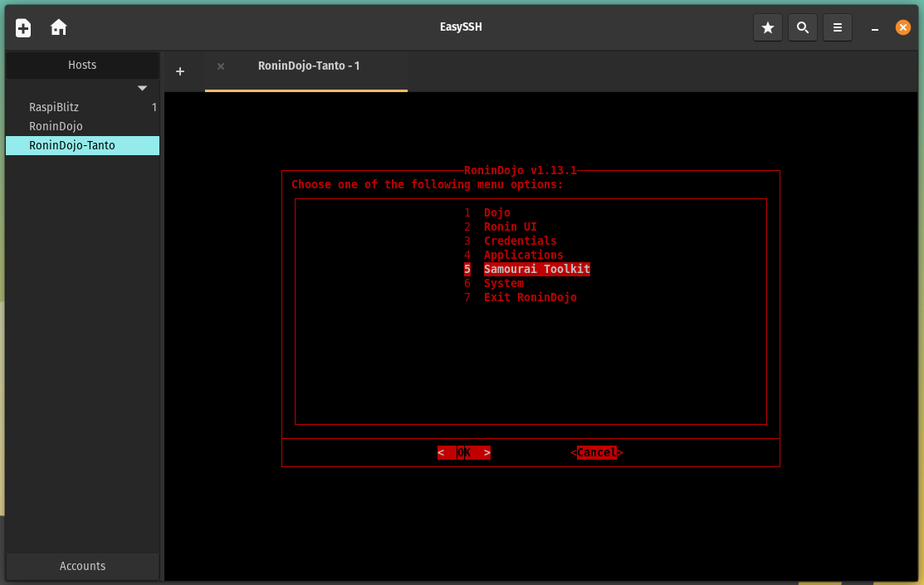Click the RoninDojo v1.13.1 dialog title
Viewport: 924px width, 585px height.
click(x=521, y=170)
